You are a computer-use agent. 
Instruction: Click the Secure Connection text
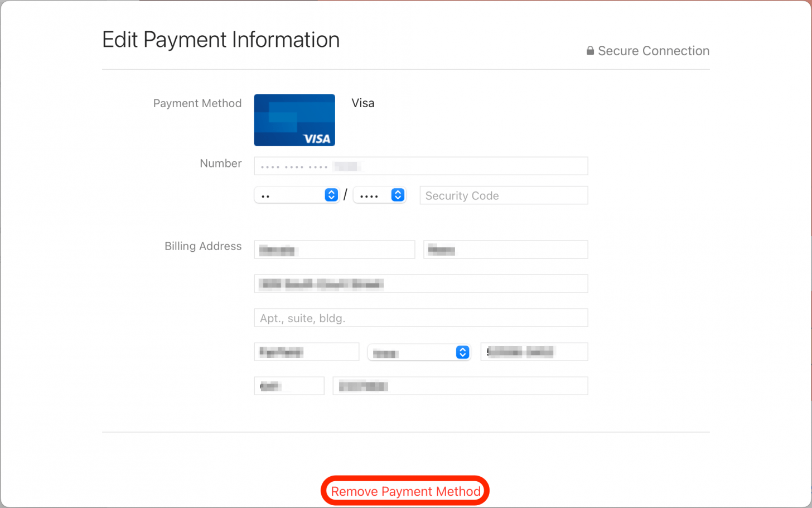(x=653, y=51)
